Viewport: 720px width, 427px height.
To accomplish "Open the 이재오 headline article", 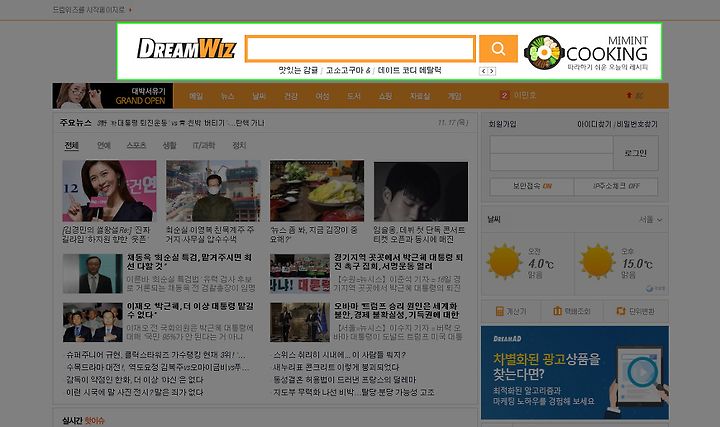I will 190,310.
